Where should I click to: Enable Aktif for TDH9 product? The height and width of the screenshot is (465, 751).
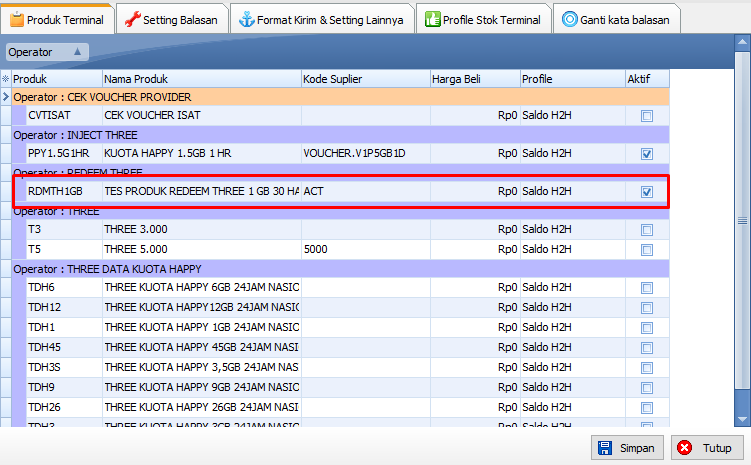pos(647,387)
